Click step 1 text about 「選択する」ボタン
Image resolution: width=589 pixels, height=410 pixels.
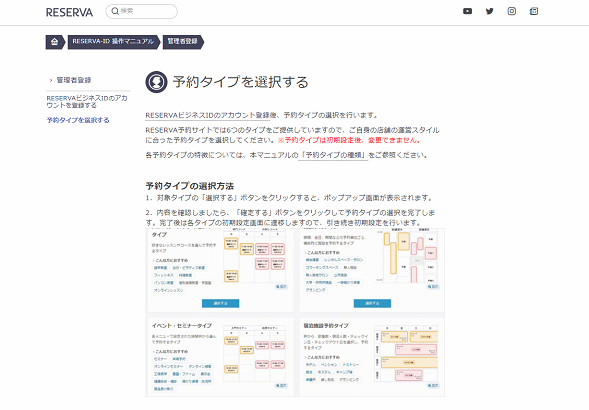pyautogui.click(x=290, y=198)
